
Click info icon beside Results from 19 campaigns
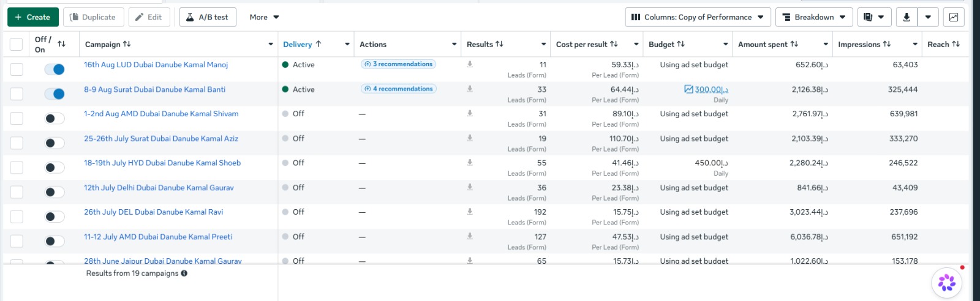pyautogui.click(x=184, y=273)
